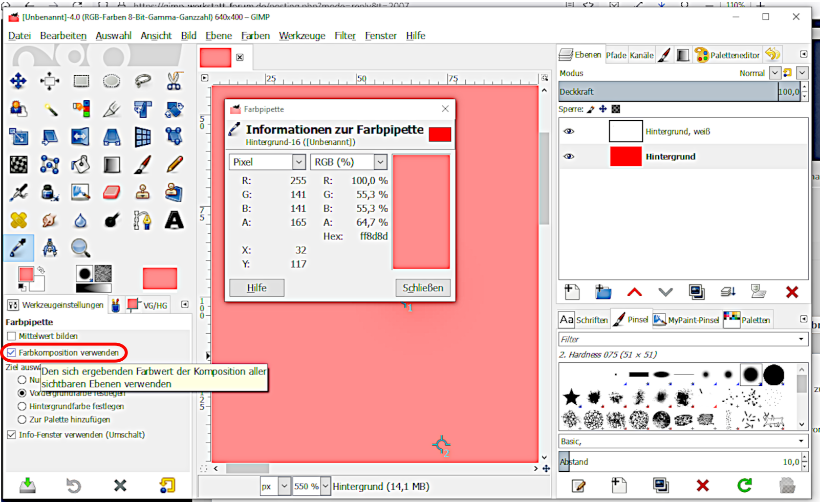
Task: Choose the Move tool
Action: coord(18,81)
